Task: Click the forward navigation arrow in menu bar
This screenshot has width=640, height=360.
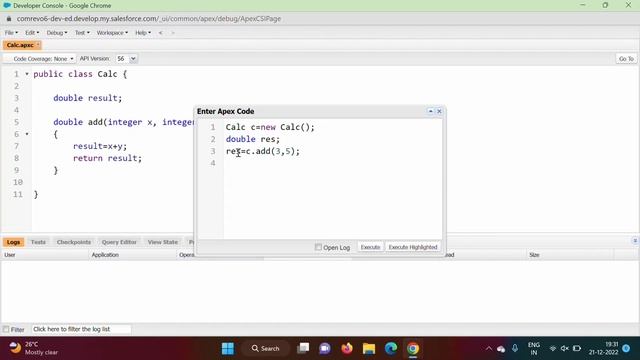Action: click(173, 33)
